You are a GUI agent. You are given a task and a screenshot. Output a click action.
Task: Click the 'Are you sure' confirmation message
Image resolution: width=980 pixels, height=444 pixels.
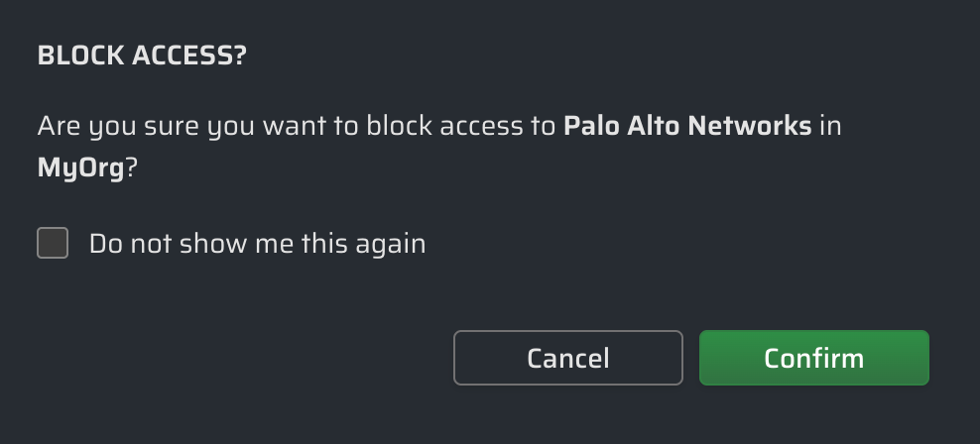point(298,127)
